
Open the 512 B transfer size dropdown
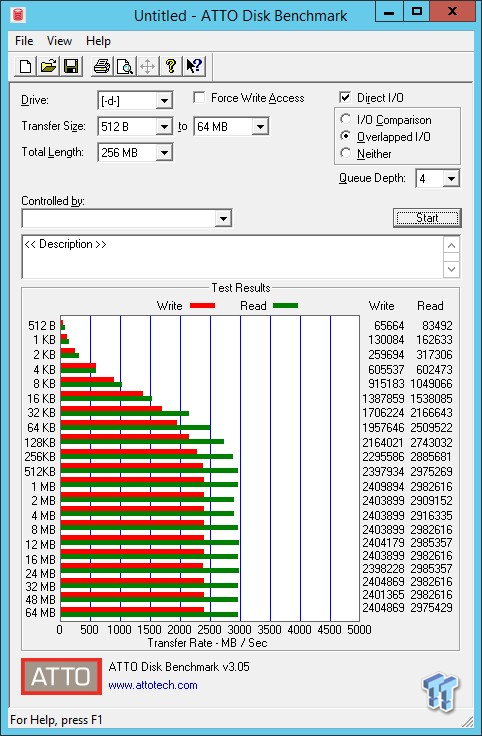click(x=164, y=126)
